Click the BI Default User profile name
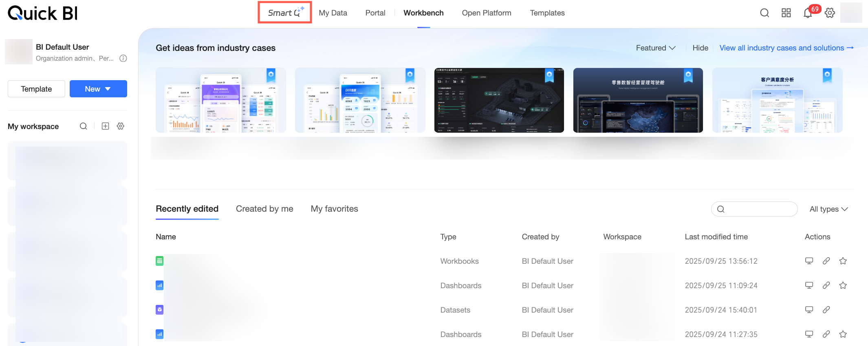This screenshot has width=868, height=346. (62, 47)
